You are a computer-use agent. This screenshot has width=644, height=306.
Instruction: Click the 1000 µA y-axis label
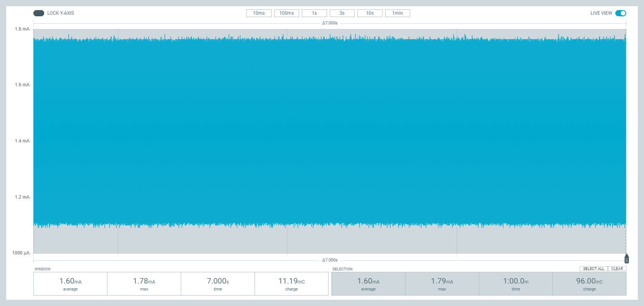[21, 253]
